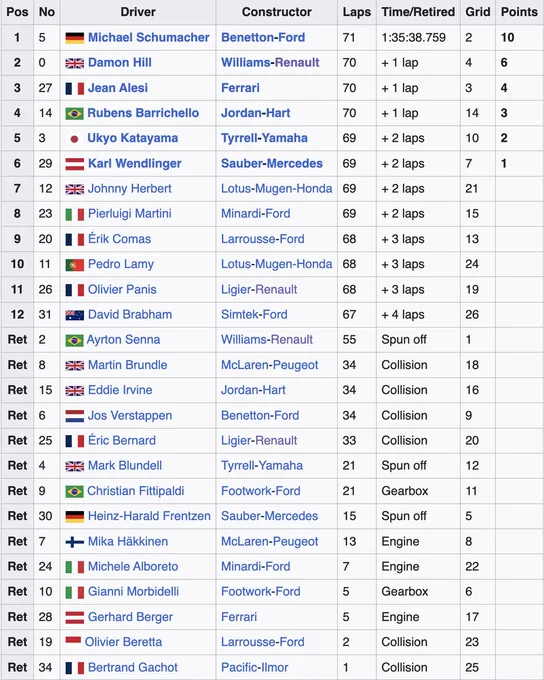Click Finnish flag beside Mika Häkkinen
Image resolution: width=544 pixels, height=680 pixels.
[x=75, y=542]
